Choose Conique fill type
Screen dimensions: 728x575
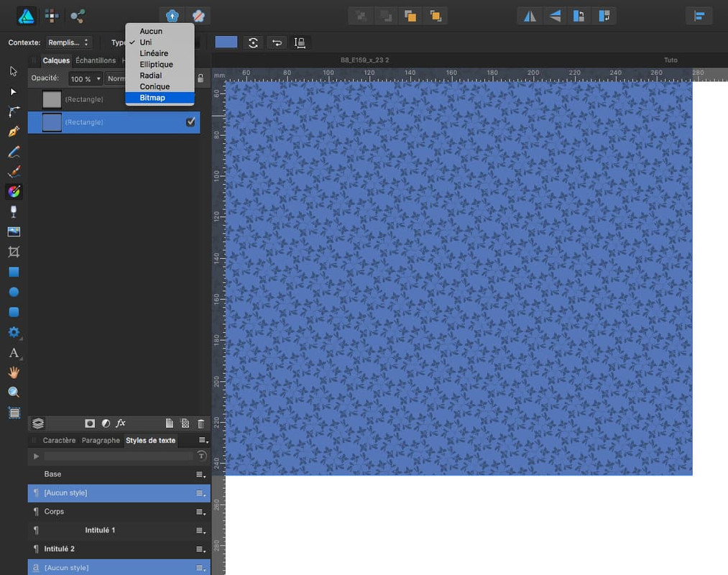tap(160, 86)
